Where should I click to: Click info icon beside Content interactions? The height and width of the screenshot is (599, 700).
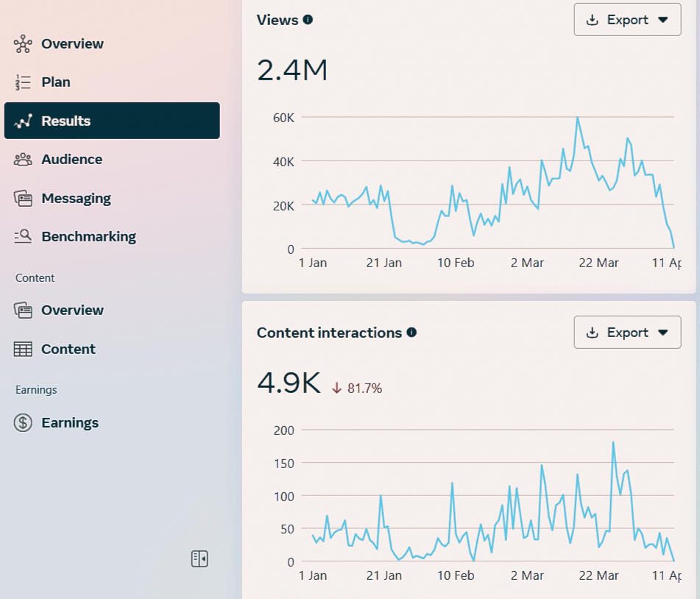[x=411, y=333]
